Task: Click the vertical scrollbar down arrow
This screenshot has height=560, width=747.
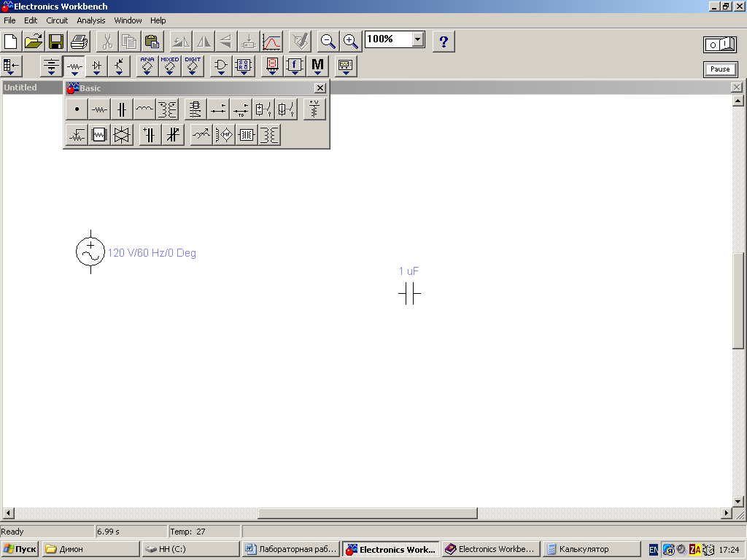Action: [x=738, y=501]
